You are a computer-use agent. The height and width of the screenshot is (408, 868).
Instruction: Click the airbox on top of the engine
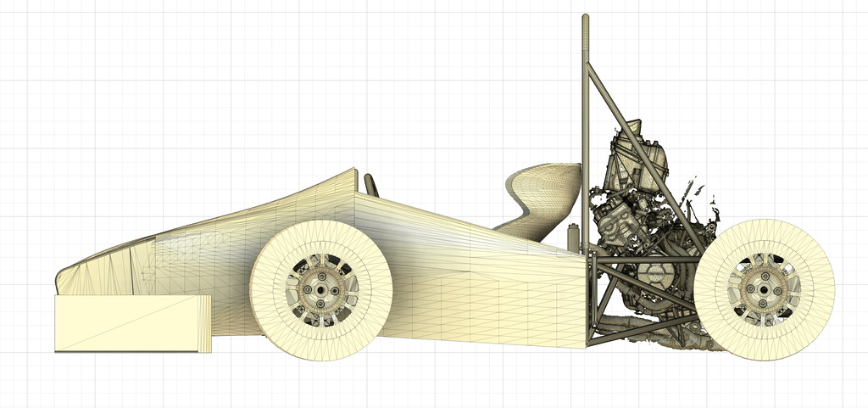click(640, 159)
